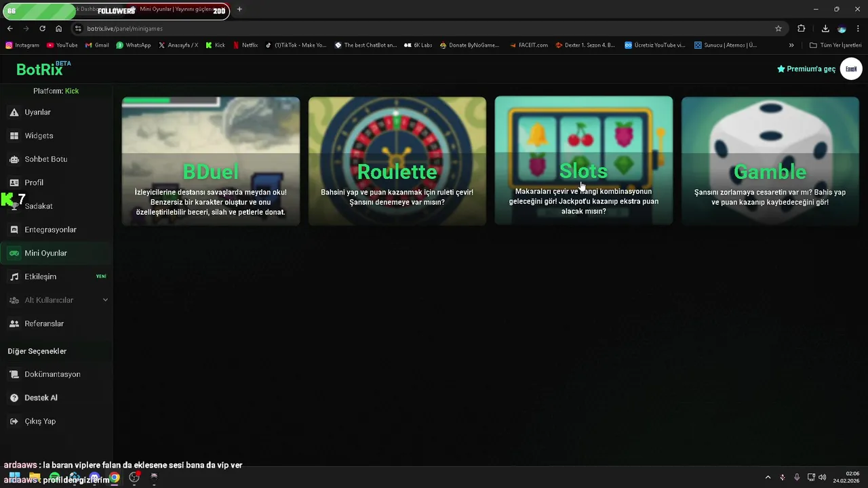This screenshot has height=488, width=868.
Task: Open the Netflix bookmark
Action: 245,45
